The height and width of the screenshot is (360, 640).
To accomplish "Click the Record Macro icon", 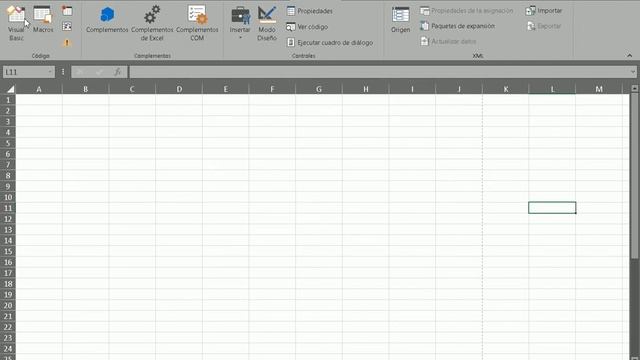I will click(x=67, y=11).
